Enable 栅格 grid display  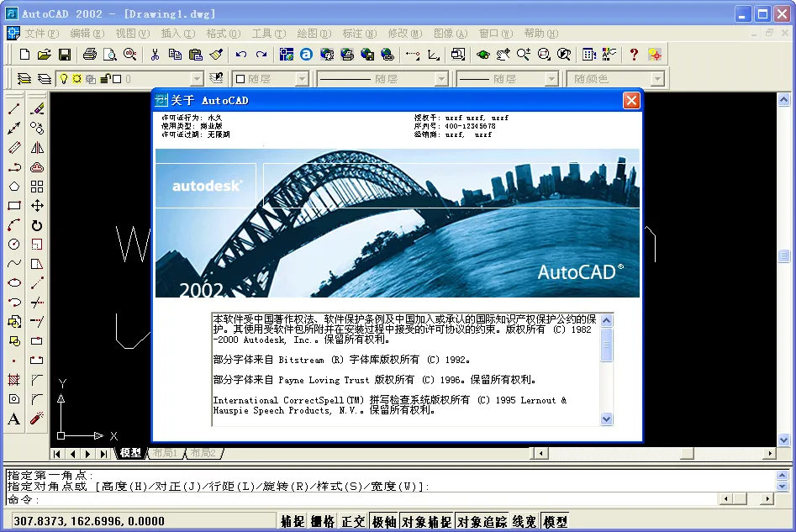point(323,521)
